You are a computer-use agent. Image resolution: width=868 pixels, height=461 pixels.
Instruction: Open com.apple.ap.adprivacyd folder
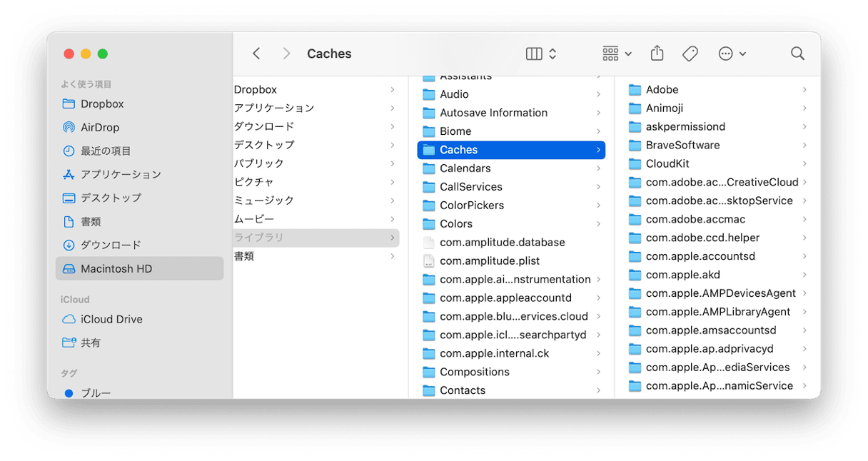click(x=717, y=349)
